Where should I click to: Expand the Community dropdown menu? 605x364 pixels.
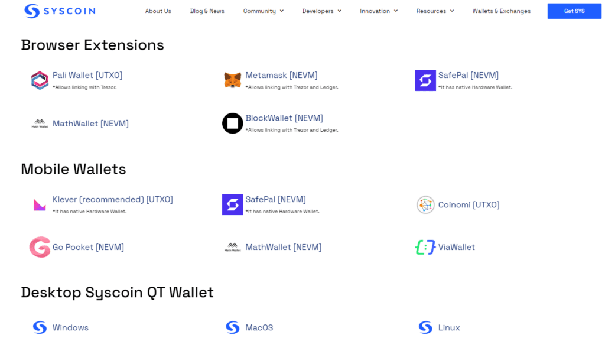click(263, 11)
